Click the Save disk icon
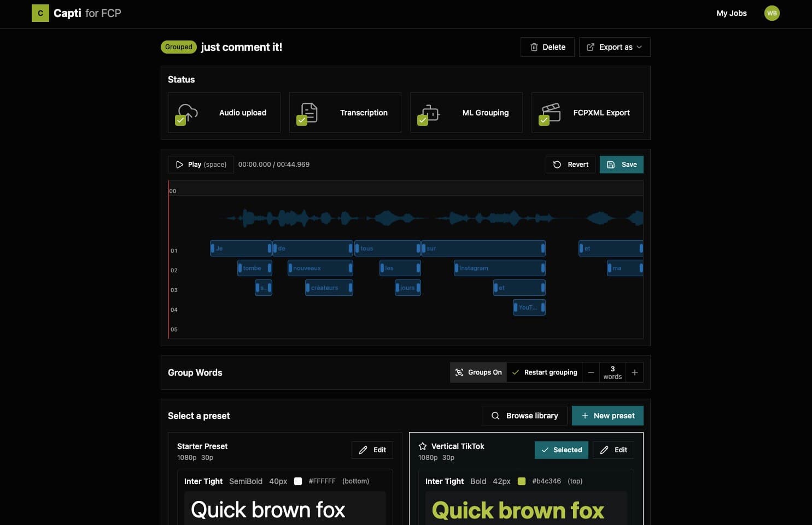 click(611, 164)
